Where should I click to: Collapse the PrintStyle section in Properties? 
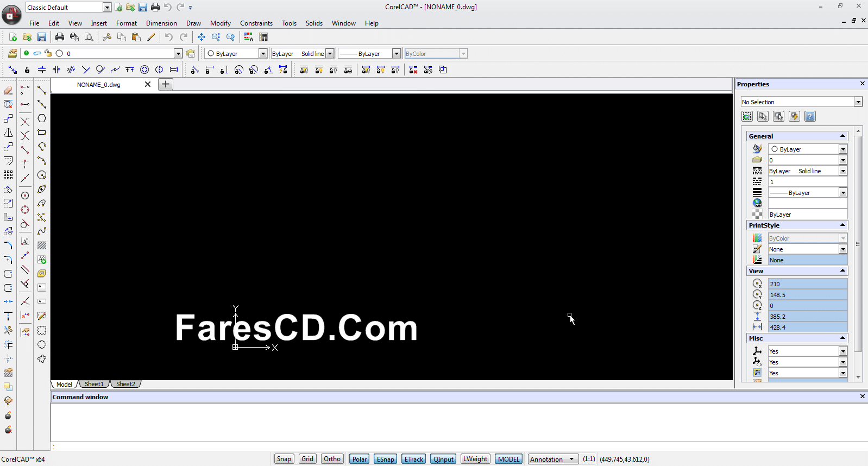[842, 225]
